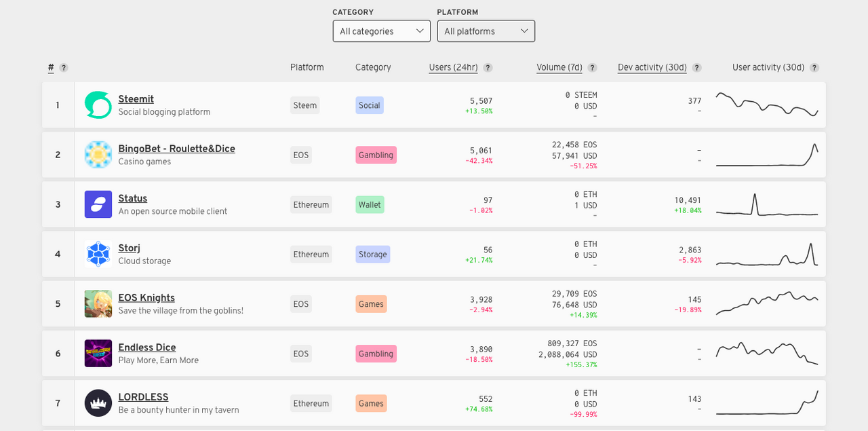Screen dimensions: 868x431
Task: Click the Endless Dice logo icon
Action: (x=98, y=354)
